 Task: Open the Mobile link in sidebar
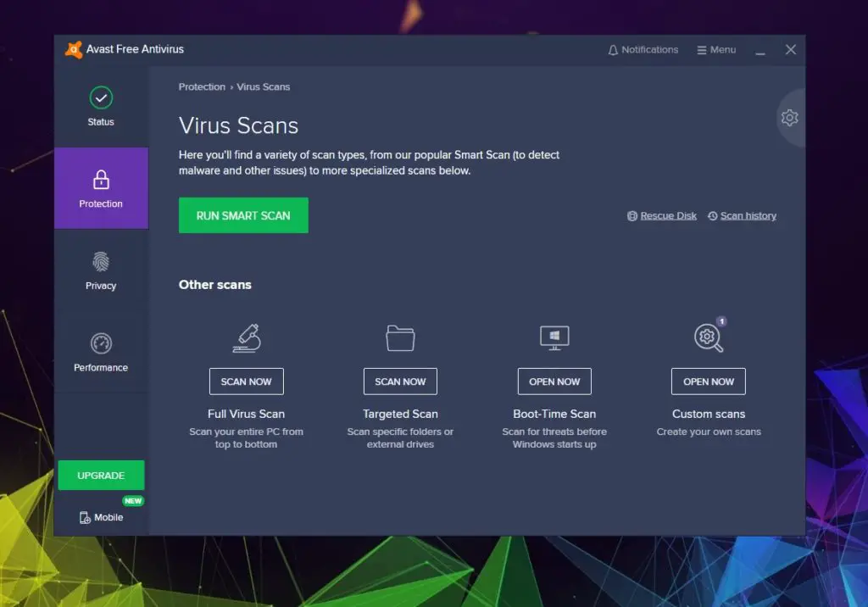[x=108, y=517]
